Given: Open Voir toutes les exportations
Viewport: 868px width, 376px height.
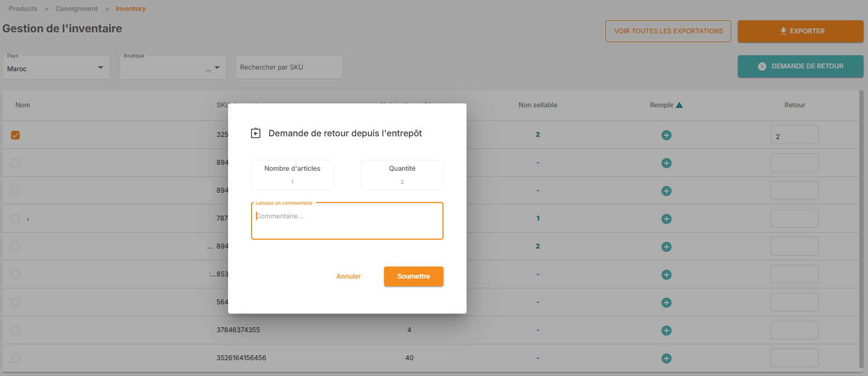Looking at the screenshot, I should click(668, 31).
